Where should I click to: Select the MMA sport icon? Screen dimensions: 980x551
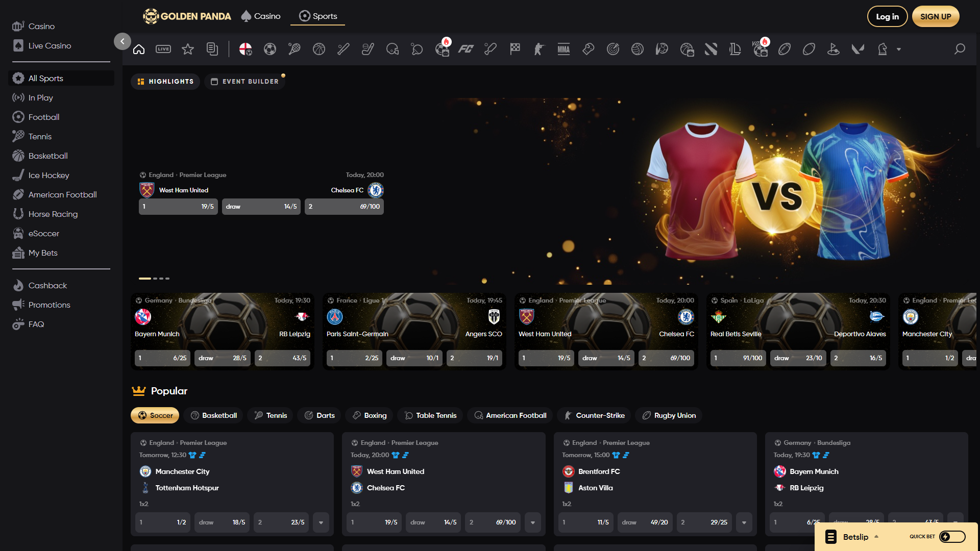click(x=563, y=49)
